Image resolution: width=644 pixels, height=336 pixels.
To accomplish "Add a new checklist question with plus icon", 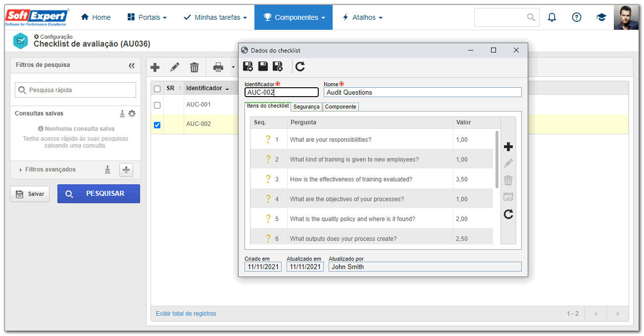I will click(508, 147).
